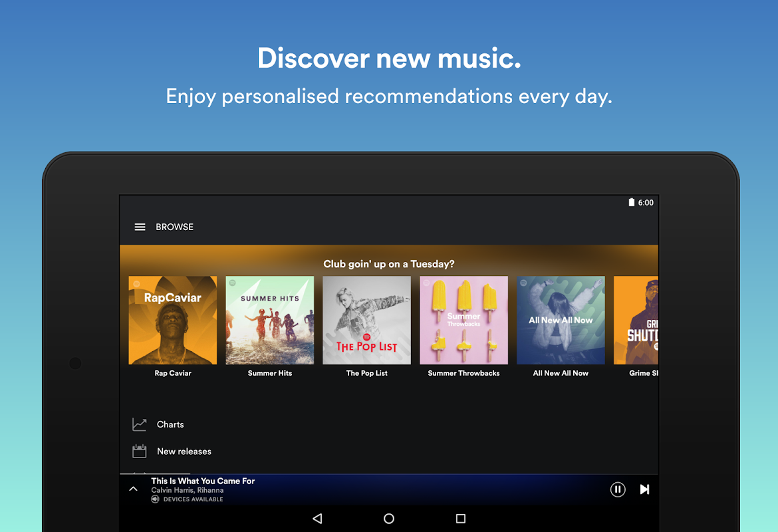The width and height of the screenshot is (778, 532).
Task: Tap the Android recent apps button
Action: [460, 519]
